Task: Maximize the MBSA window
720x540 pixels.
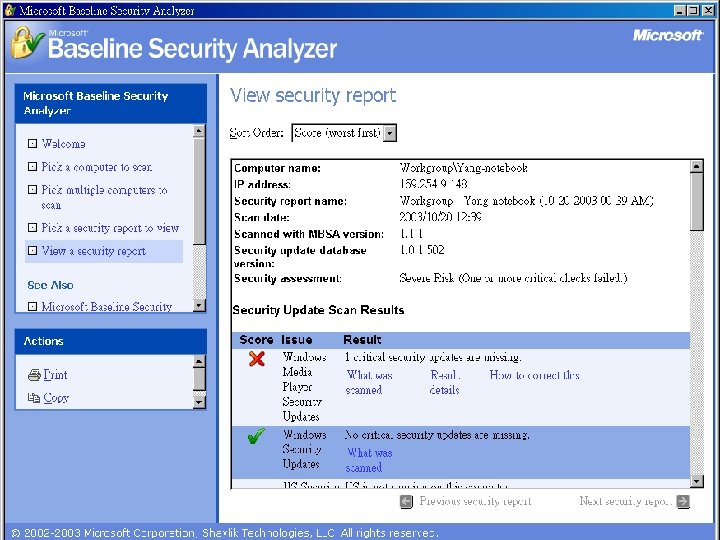Action: (x=694, y=10)
